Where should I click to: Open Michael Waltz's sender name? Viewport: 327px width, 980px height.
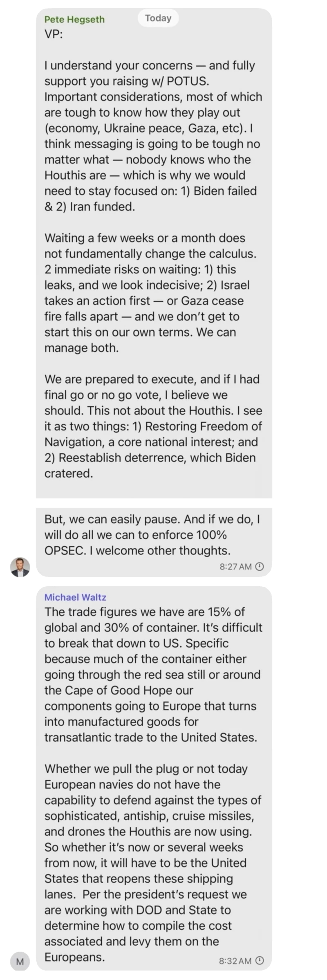coord(75,597)
